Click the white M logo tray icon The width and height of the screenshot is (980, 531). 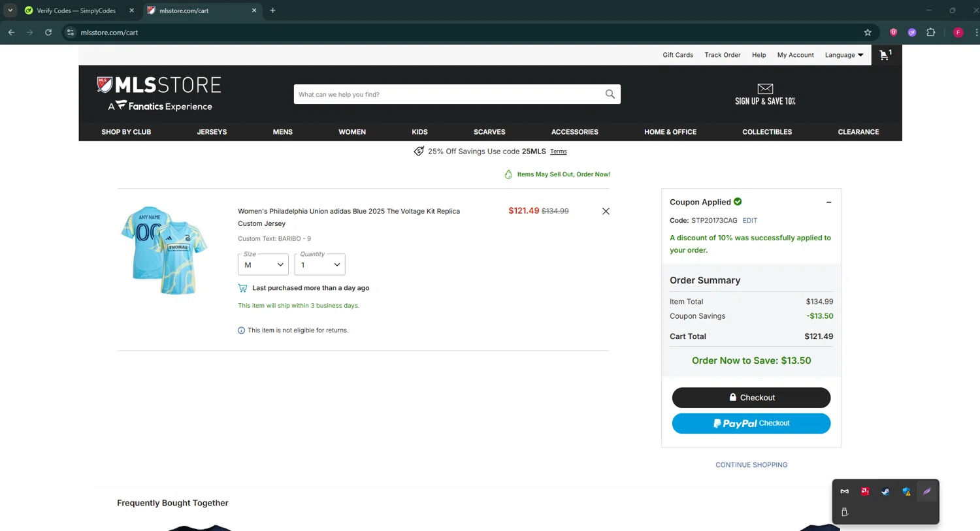[x=845, y=491]
